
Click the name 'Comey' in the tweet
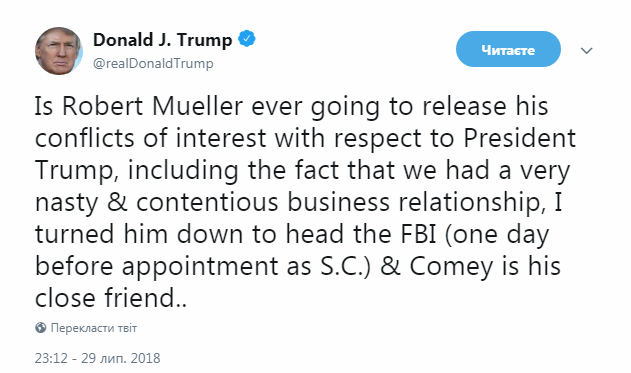(451, 268)
